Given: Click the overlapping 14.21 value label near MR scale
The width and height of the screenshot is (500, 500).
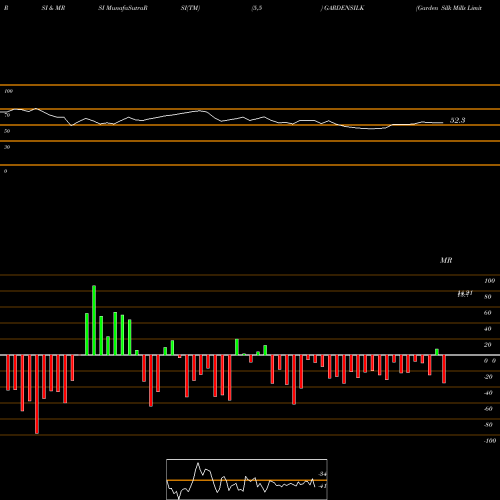Looking at the screenshot, I should [x=465, y=294].
